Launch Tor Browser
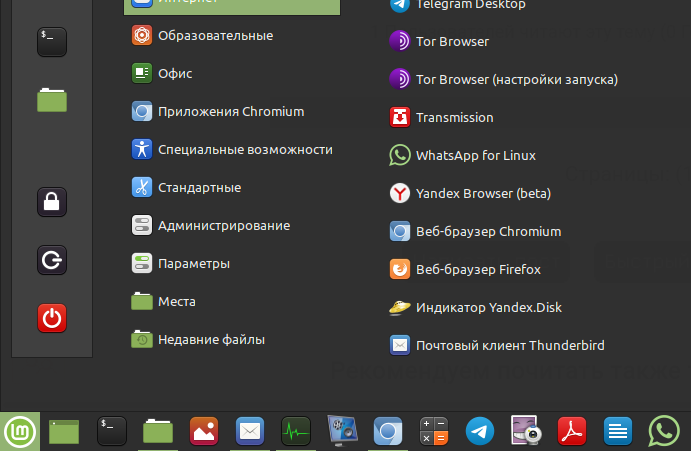 (x=439, y=41)
